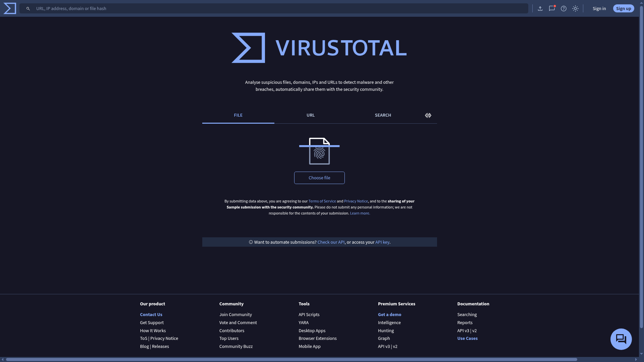Viewport: 644px width, 362px height.
Task: Open Reports documentation link
Action: (x=465, y=322)
